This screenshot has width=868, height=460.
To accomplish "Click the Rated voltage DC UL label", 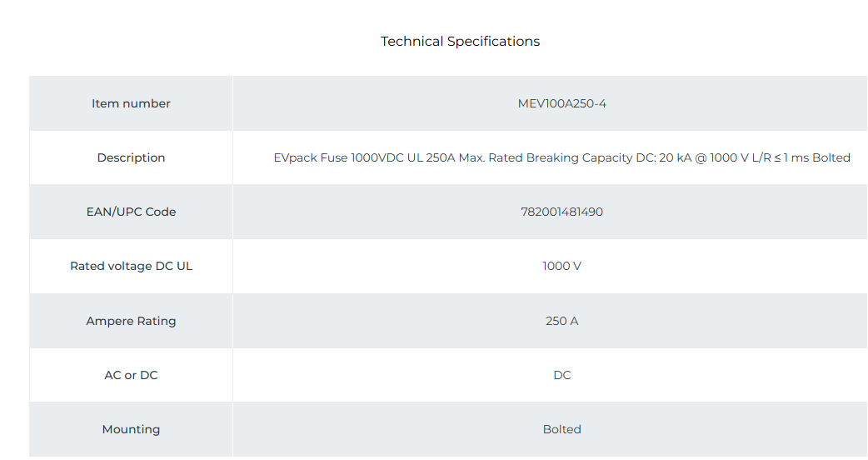I will click(x=131, y=266).
